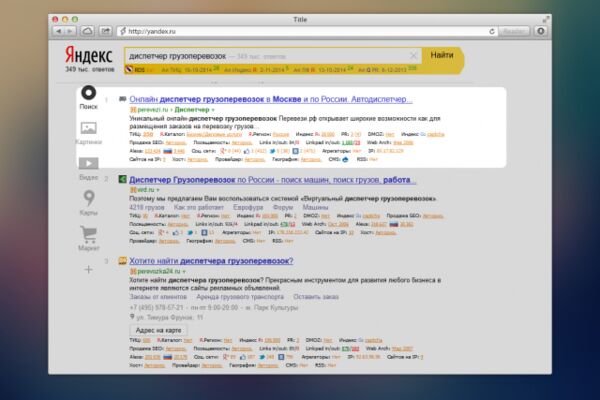Open Картинки images icon in sidebar
The image size is (600, 400).
click(x=88, y=128)
